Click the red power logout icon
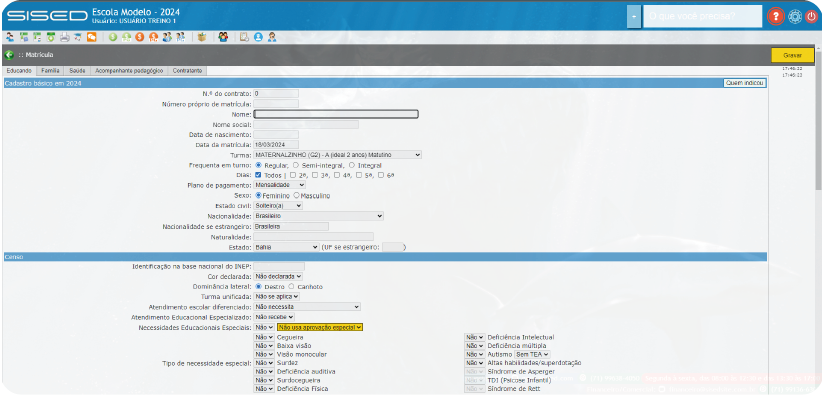This screenshot has height=395, width=824. (x=811, y=16)
